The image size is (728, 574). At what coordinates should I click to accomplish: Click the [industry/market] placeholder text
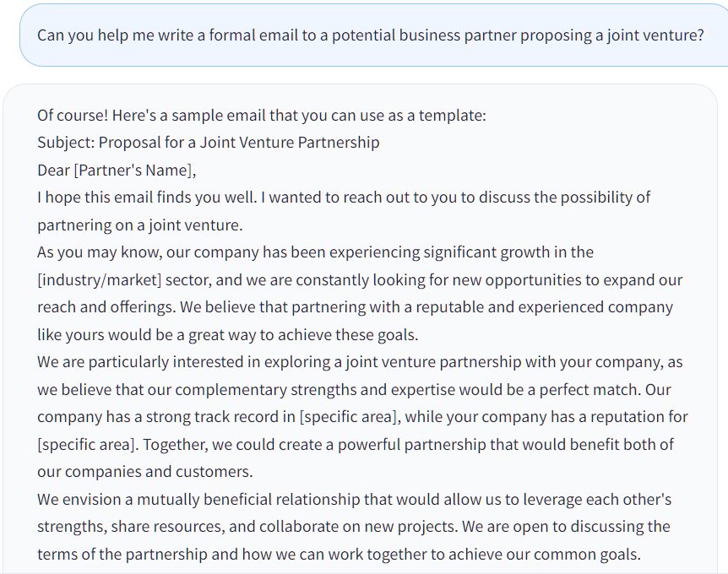click(x=98, y=279)
